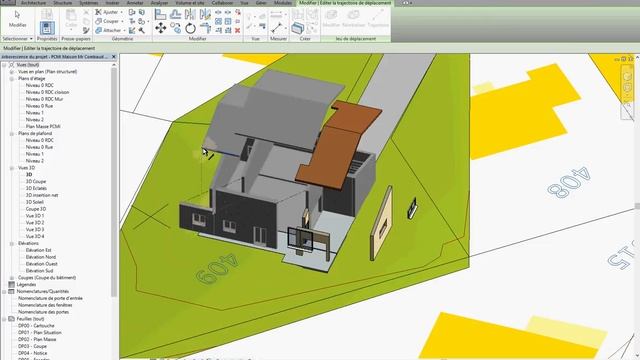
Task: Click the Create assembly icon in Créer
Action: pyautogui.click(x=298, y=28)
